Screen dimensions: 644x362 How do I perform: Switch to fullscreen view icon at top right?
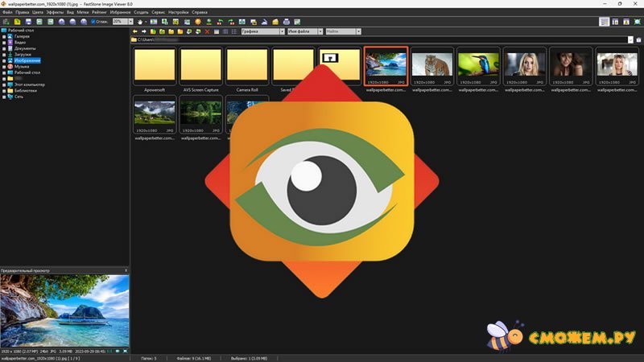637,22
